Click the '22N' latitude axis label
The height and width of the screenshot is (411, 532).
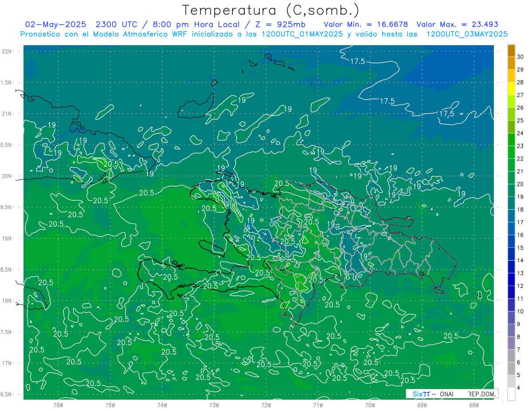(6, 51)
